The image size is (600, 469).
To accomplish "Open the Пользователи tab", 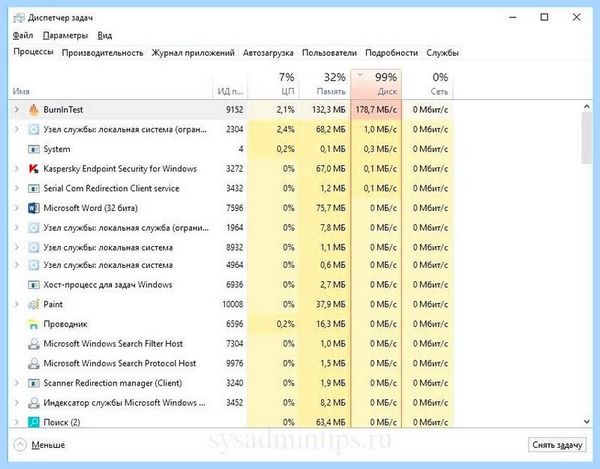I will click(x=329, y=53).
